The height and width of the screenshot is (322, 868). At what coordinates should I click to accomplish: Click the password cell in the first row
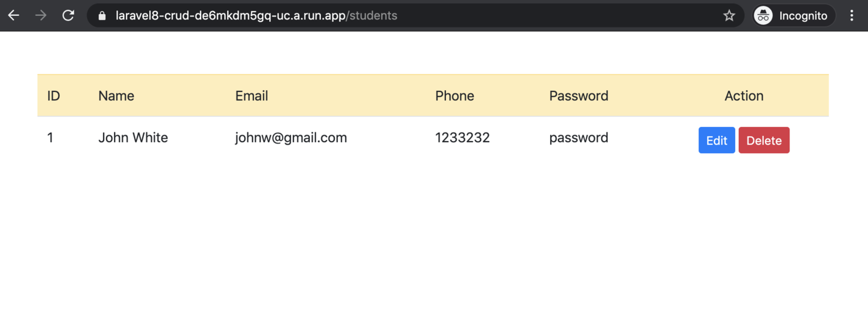(579, 138)
